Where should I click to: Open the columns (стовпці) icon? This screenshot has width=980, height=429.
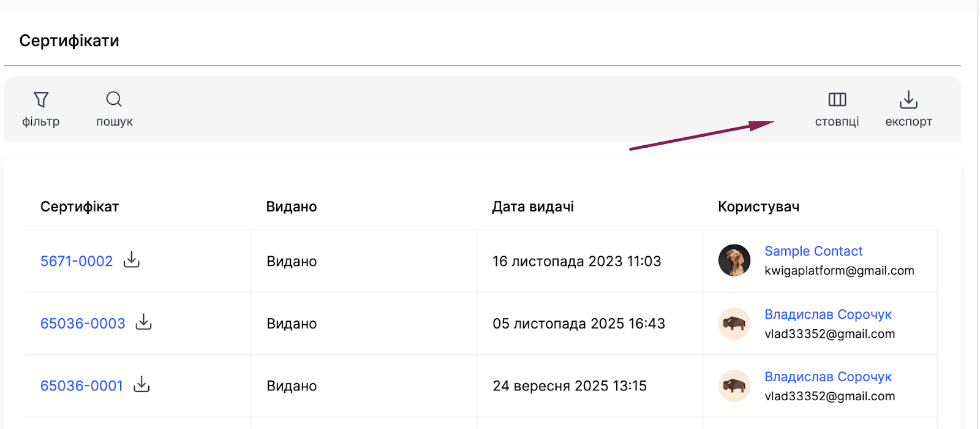[x=837, y=100]
